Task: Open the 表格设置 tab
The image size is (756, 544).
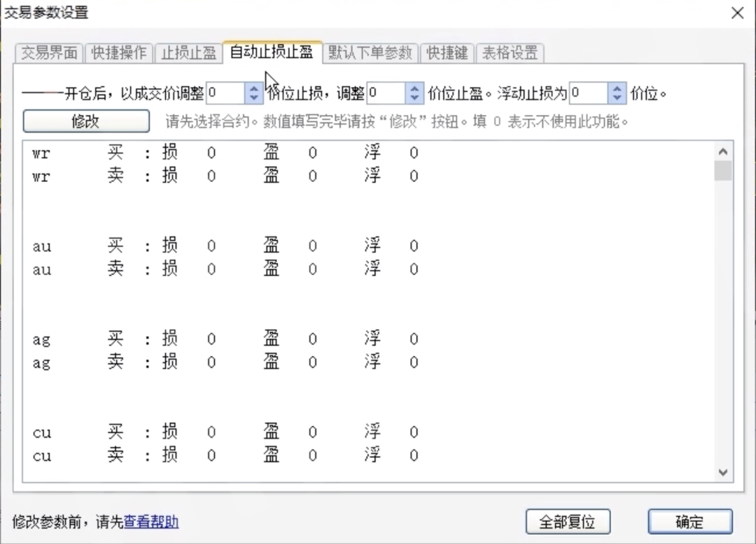Action: (509, 53)
